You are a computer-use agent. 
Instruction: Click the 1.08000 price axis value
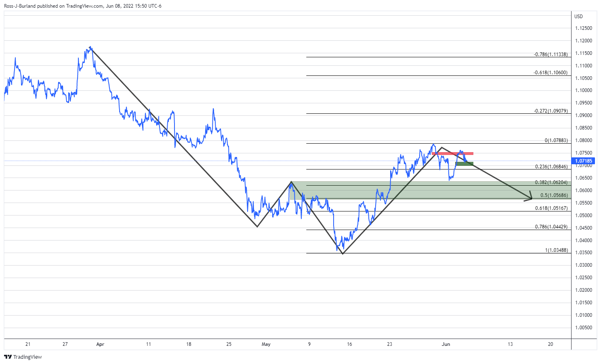coord(584,140)
